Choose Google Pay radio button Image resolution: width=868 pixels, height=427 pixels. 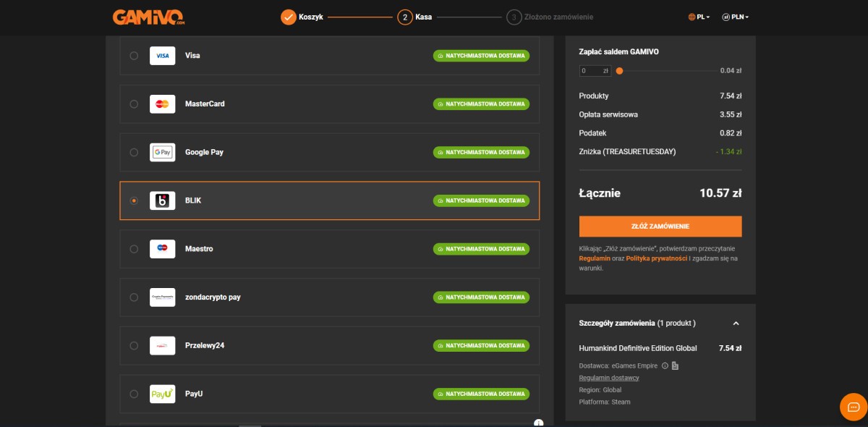(x=134, y=152)
